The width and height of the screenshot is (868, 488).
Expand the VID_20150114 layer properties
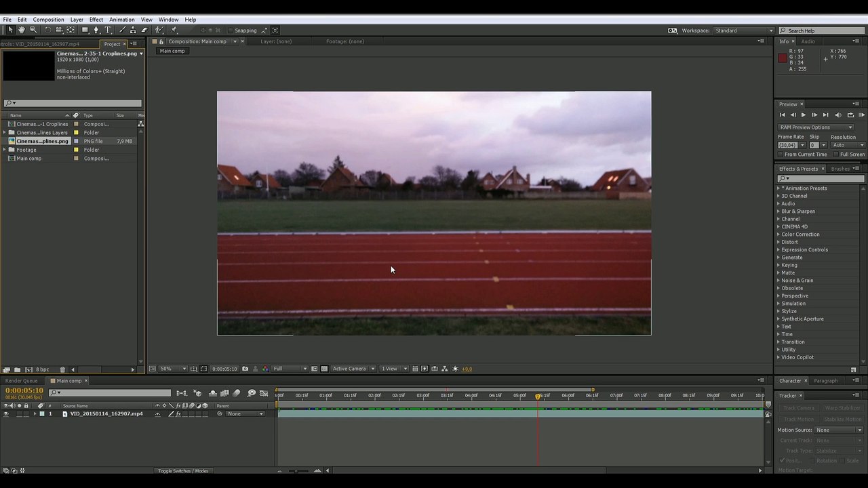tap(35, 413)
